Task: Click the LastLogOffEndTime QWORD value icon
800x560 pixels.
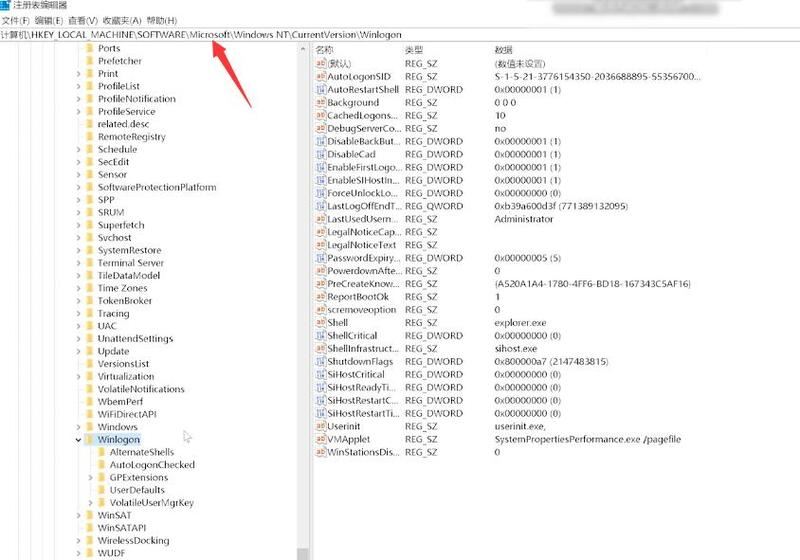Action: pos(320,206)
